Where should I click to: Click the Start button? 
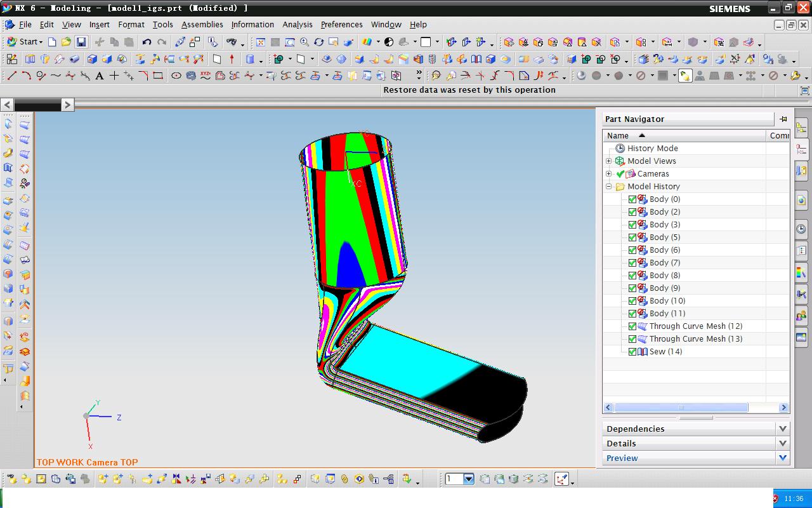[24, 42]
